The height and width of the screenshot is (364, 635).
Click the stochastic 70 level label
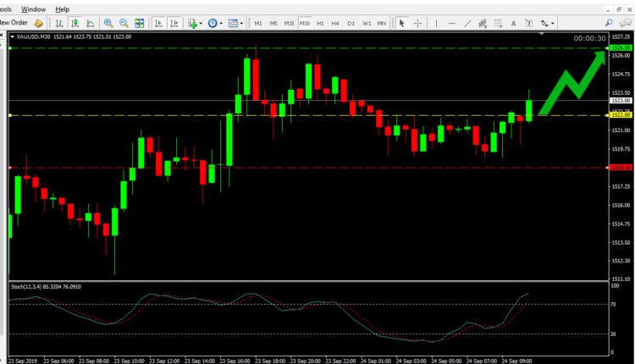click(613, 304)
